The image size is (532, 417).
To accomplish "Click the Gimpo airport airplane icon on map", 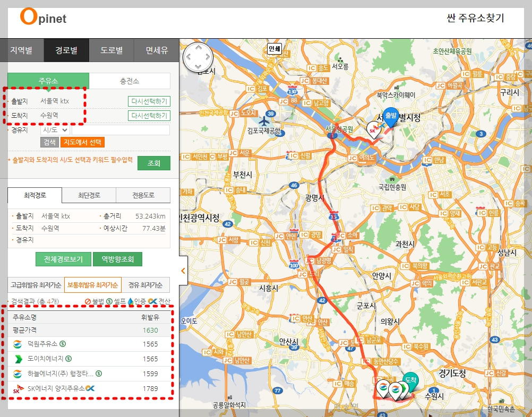I will (x=263, y=120).
